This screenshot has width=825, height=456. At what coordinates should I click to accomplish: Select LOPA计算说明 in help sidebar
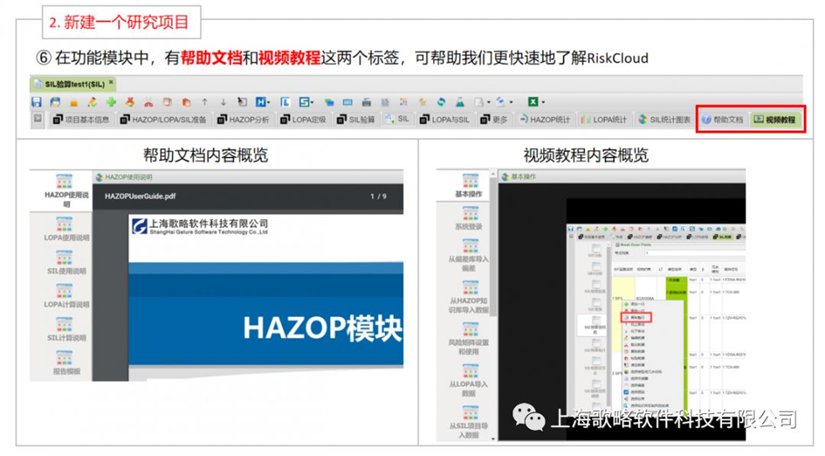coord(66,296)
